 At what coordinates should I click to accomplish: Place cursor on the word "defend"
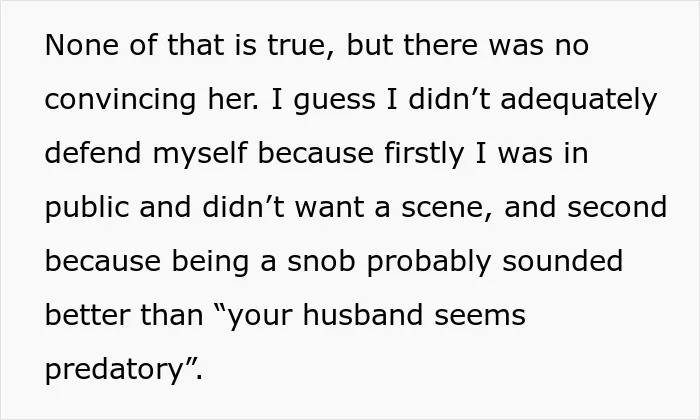click(93, 153)
